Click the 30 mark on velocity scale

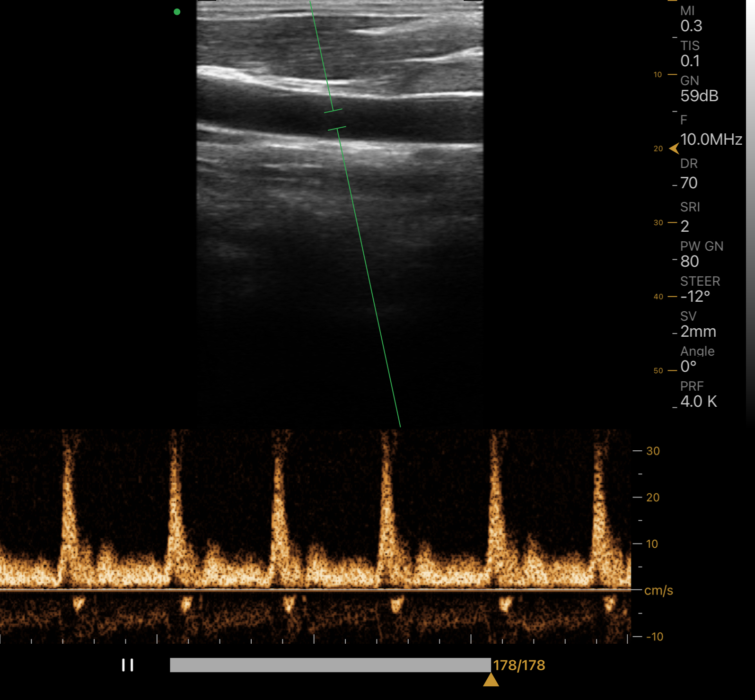652,451
